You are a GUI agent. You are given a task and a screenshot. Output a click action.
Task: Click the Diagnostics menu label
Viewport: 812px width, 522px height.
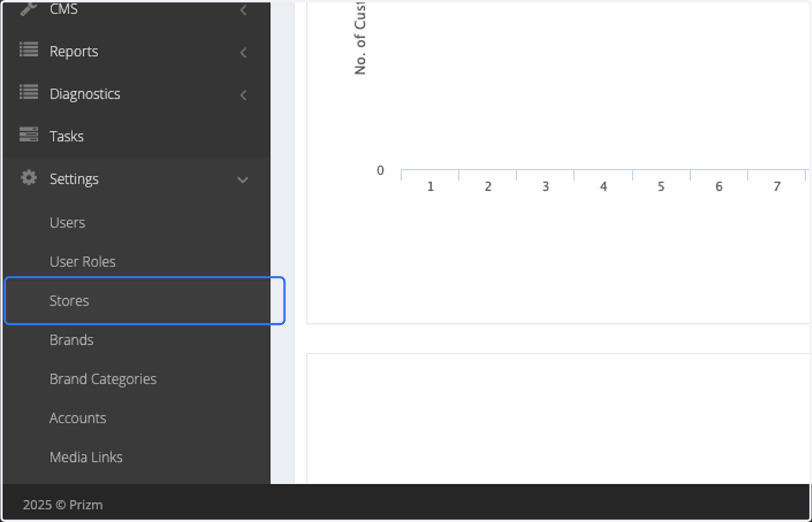[x=85, y=94]
